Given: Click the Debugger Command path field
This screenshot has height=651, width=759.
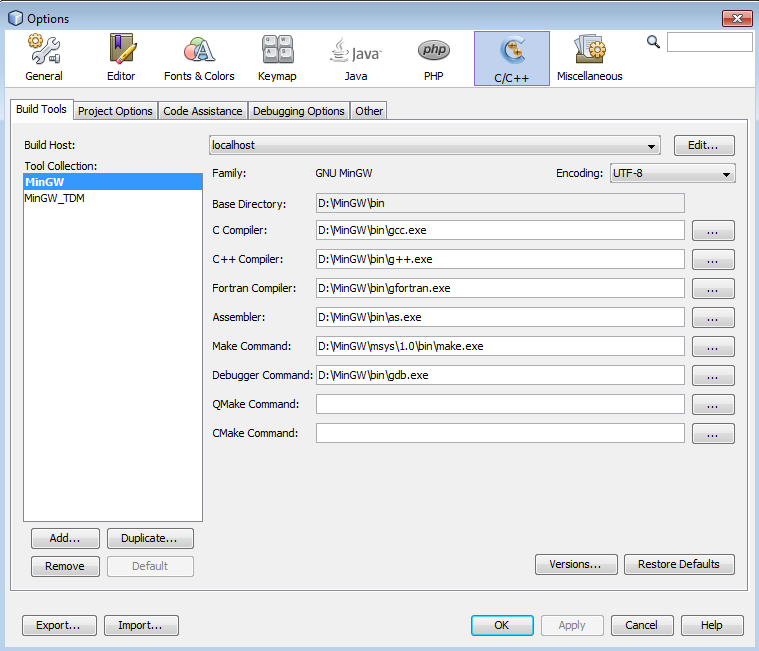Looking at the screenshot, I should [x=500, y=375].
